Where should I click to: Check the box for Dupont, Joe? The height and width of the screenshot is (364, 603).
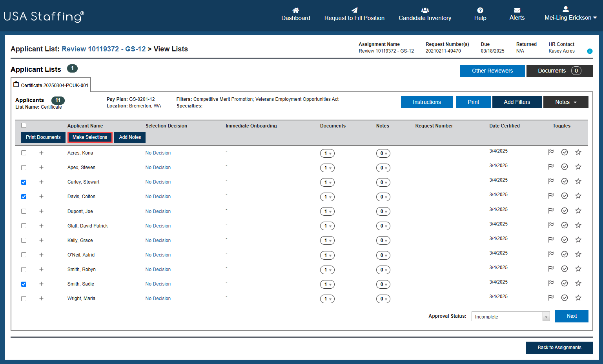[24, 211]
